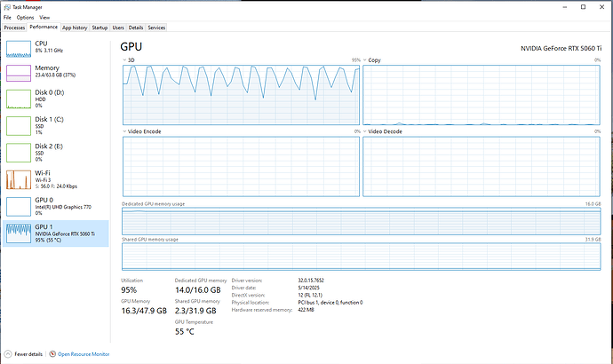Click the Video Encode graph area

241,166
